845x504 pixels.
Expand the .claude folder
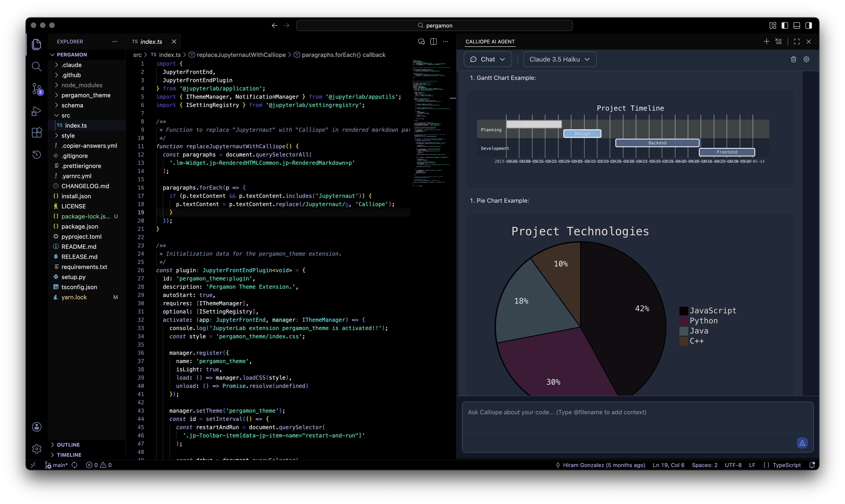pos(87,65)
